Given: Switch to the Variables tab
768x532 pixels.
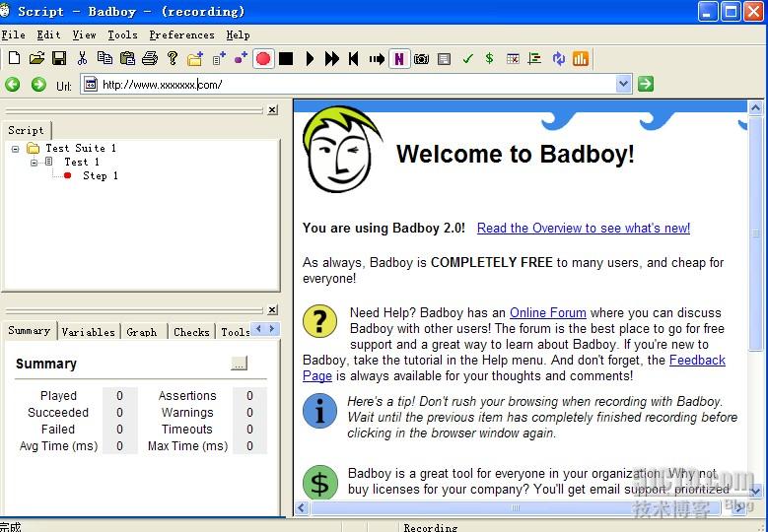Looking at the screenshot, I should click(88, 332).
